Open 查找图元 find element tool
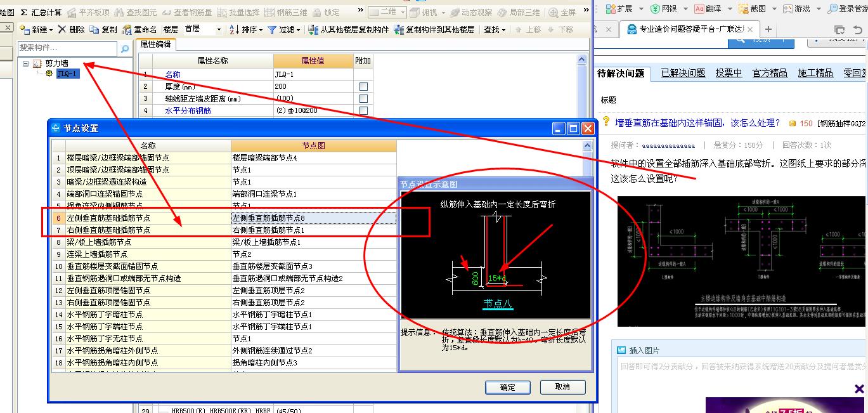This screenshot has height=413, width=868. pos(135,12)
